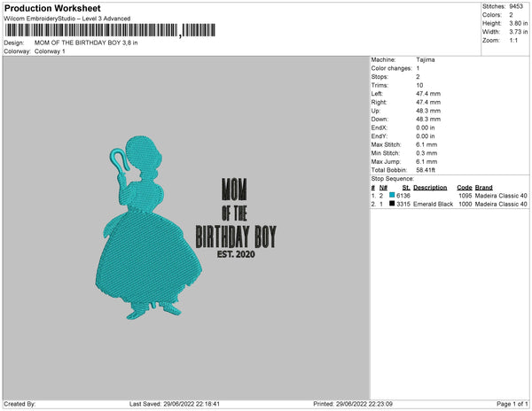Click the black swatch for Emerald Black thread
Screen dimensions: 532x411
[392, 204]
